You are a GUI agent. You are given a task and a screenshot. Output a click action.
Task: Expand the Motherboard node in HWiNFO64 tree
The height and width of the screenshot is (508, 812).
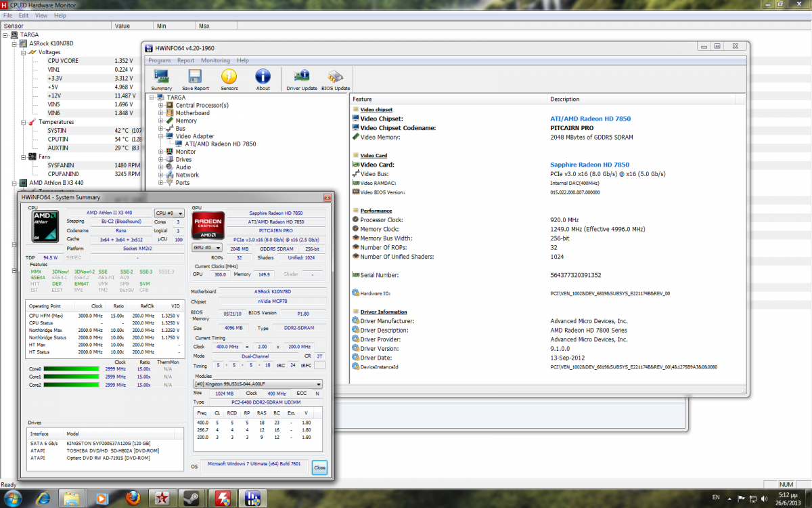pos(160,113)
